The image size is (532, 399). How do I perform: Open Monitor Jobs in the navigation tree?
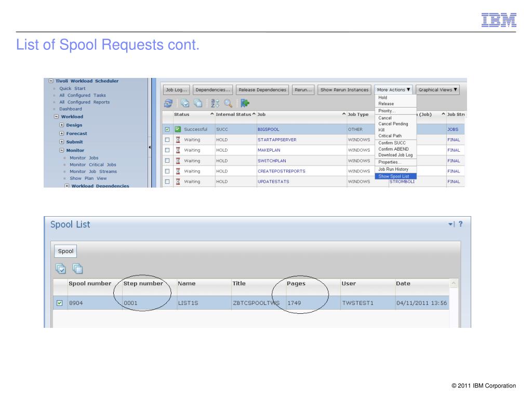[x=84, y=158]
